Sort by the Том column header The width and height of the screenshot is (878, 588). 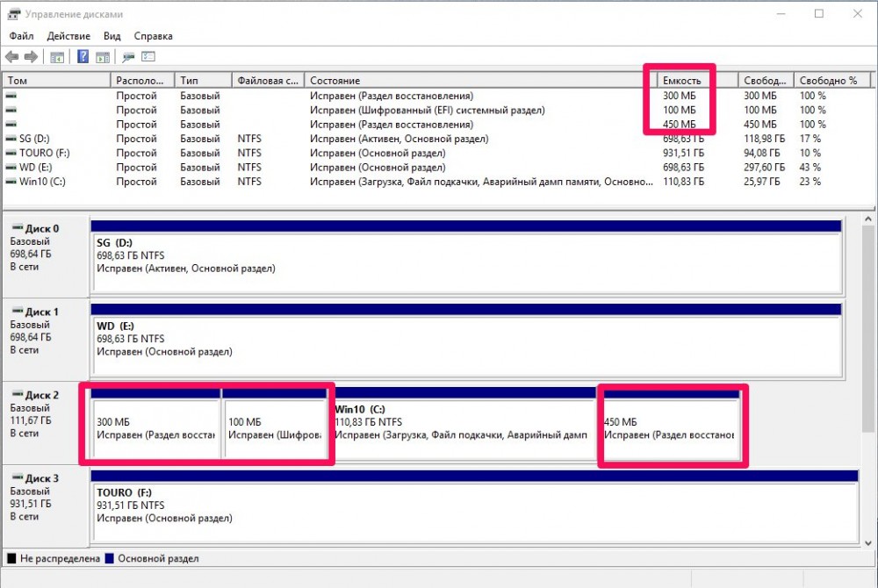point(56,81)
